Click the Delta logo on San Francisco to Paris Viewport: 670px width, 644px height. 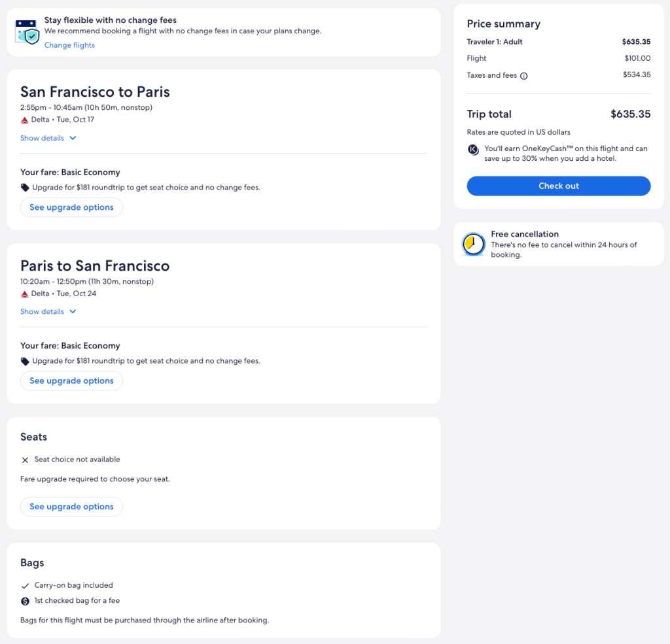click(25, 120)
